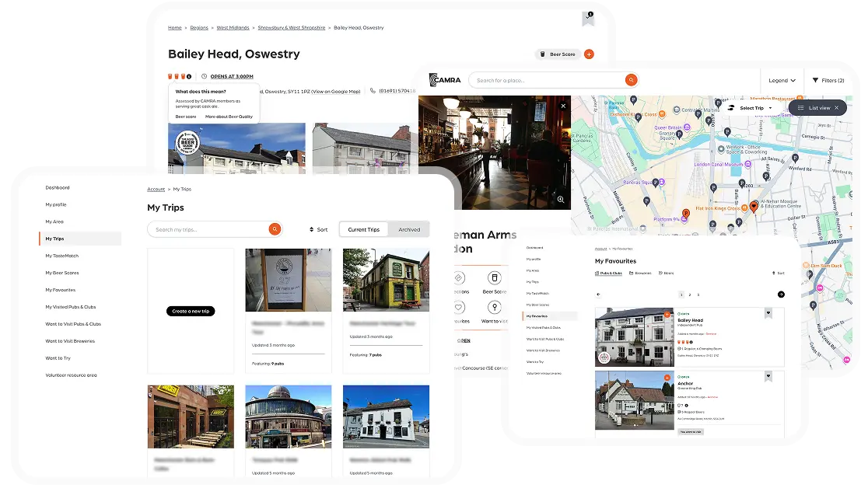Click the bookmark icon on Bailey Head card
The image size is (868, 488).
click(x=768, y=314)
